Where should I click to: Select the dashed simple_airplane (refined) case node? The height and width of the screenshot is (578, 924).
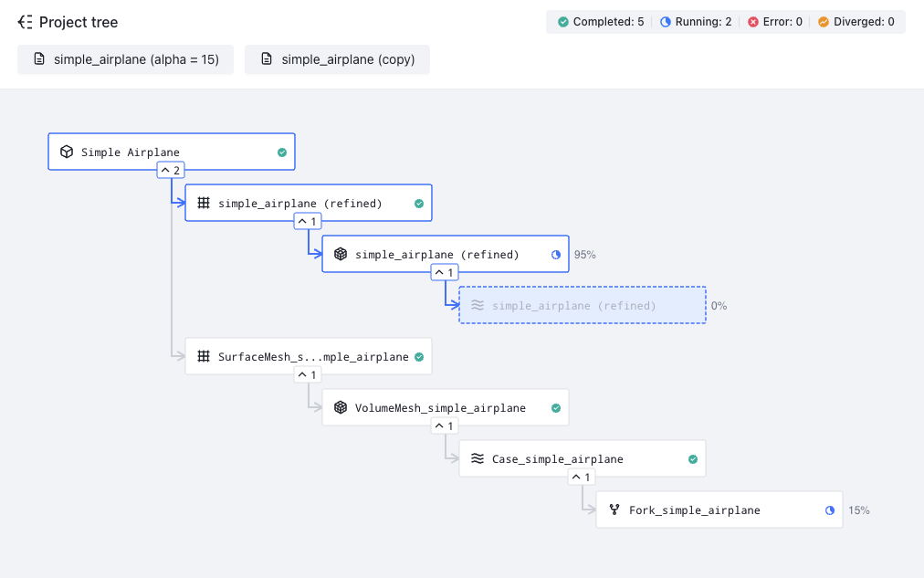coord(583,305)
